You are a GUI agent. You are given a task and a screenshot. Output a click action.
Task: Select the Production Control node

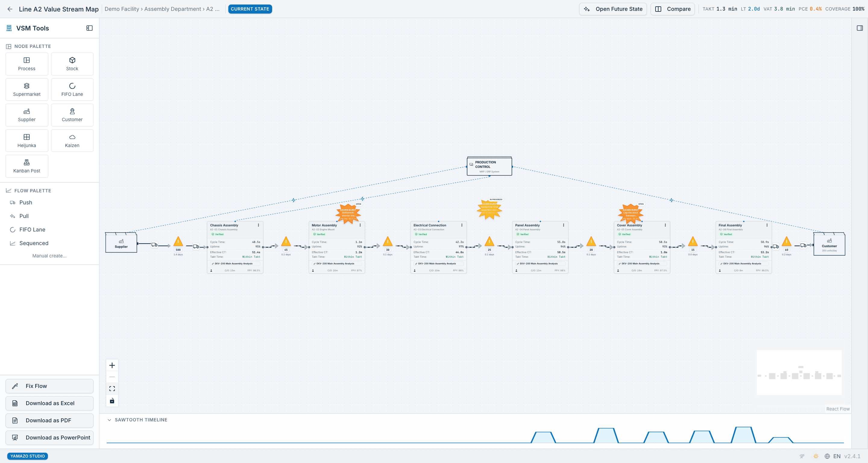(x=489, y=166)
